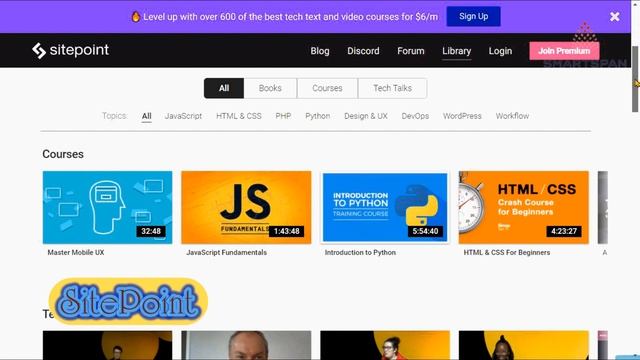Viewport: 640px width, 360px height.
Task: Select the All topics filter
Action: coord(147,116)
